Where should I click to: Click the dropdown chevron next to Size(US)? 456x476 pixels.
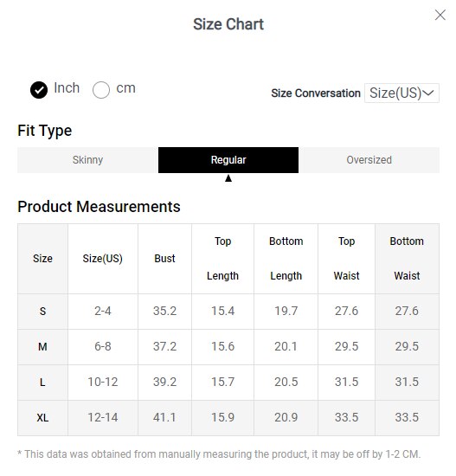click(x=428, y=93)
